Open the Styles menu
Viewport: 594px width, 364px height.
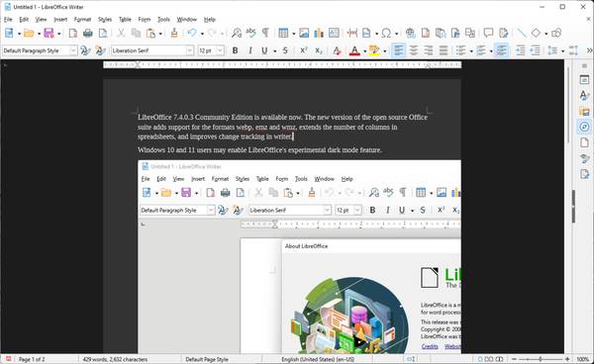tap(105, 20)
